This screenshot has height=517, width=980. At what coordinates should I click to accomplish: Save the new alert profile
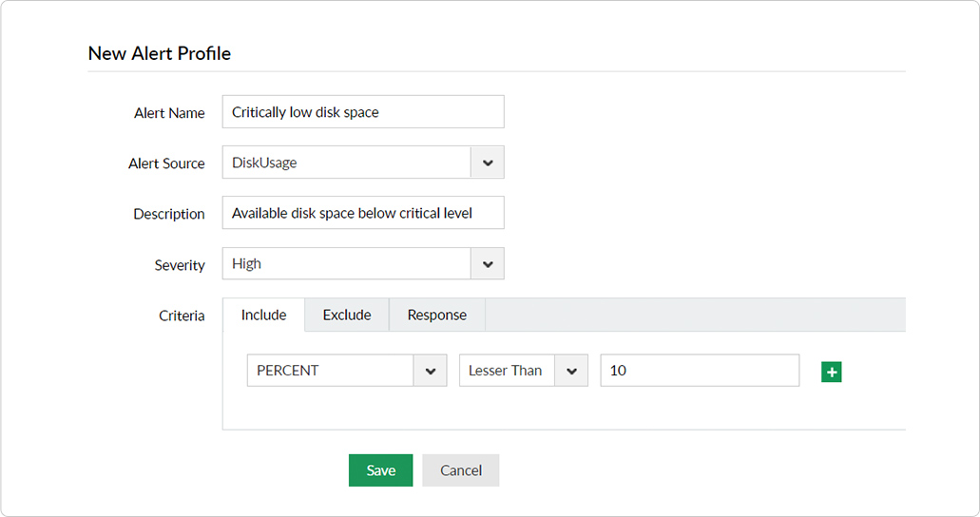tap(380, 470)
